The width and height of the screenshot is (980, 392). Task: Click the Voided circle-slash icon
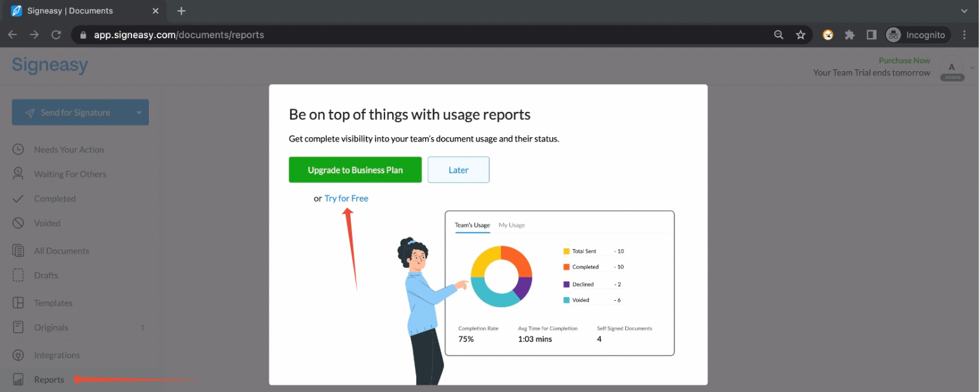click(19, 223)
